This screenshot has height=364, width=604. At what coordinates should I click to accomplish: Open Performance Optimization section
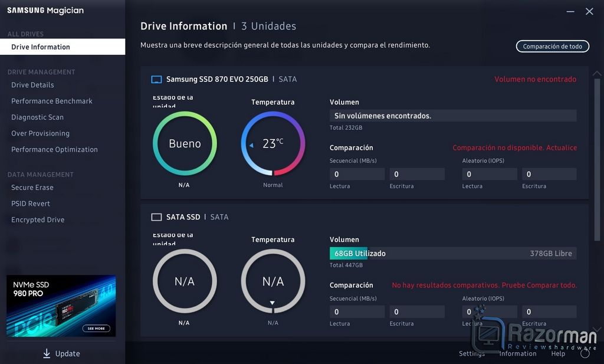54,149
